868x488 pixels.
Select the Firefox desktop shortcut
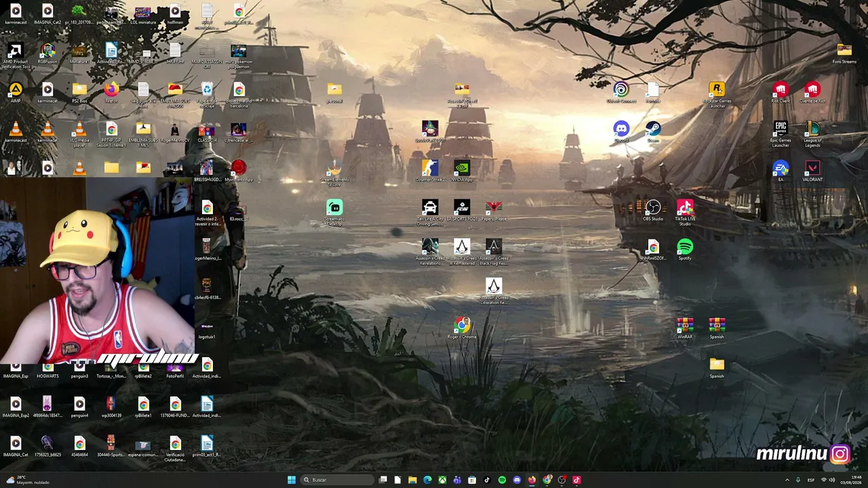pyautogui.click(x=111, y=93)
